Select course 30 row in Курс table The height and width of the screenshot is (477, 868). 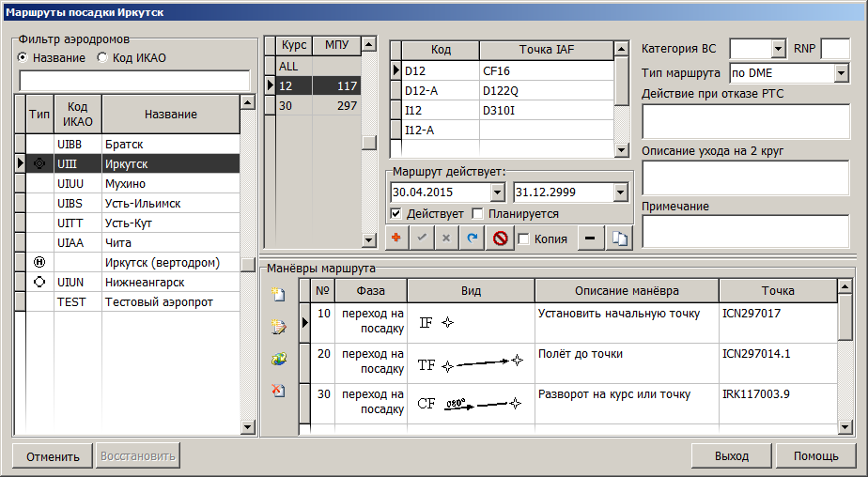point(287,106)
